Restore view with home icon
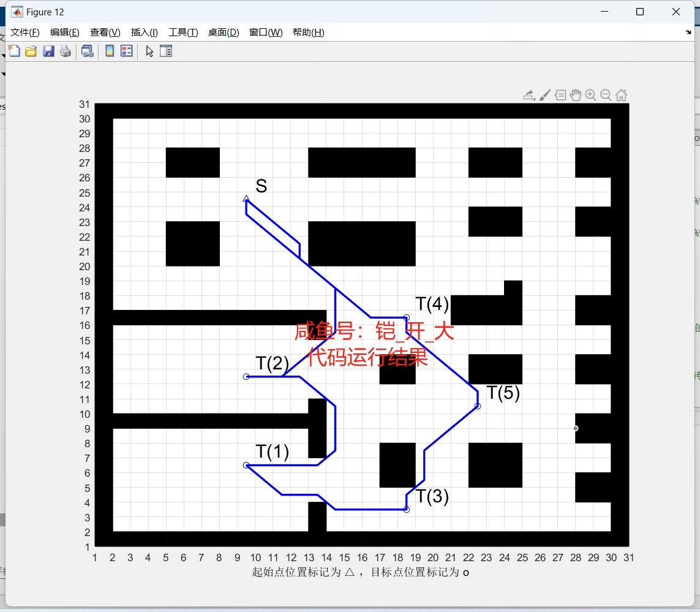Screen dimensions: 700x612 pyautogui.click(x=622, y=95)
